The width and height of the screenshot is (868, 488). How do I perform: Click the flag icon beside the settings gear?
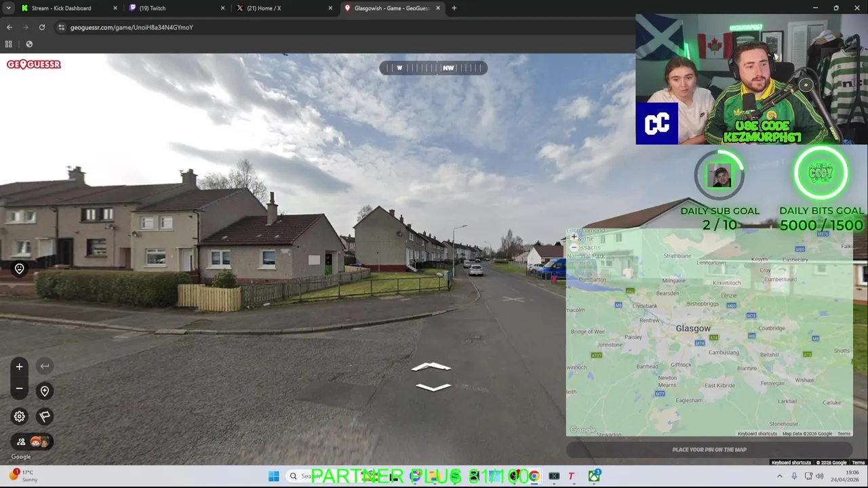[x=45, y=416]
